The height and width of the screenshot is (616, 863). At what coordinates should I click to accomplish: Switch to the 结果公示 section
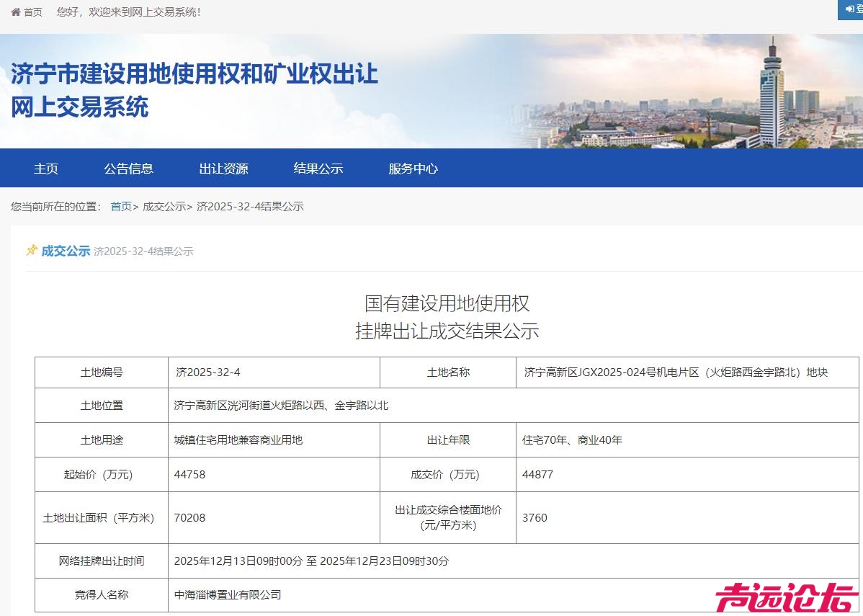pos(318,168)
